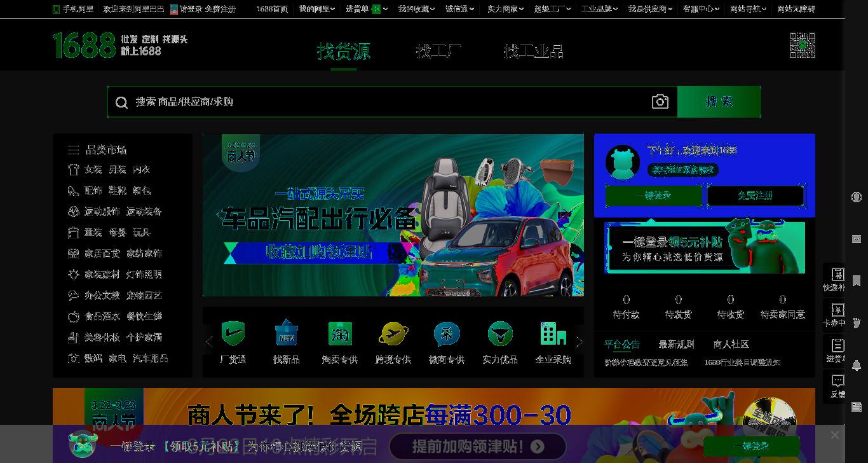Click the user avatar in the welcome panel
This screenshot has width=868, height=463.
coord(623,162)
